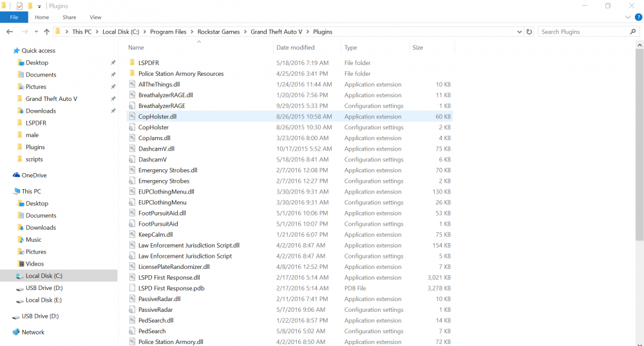The width and height of the screenshot is (644, 346).
Task: Click the LSPDFR folder icon in file list
Action: (132, 63)
